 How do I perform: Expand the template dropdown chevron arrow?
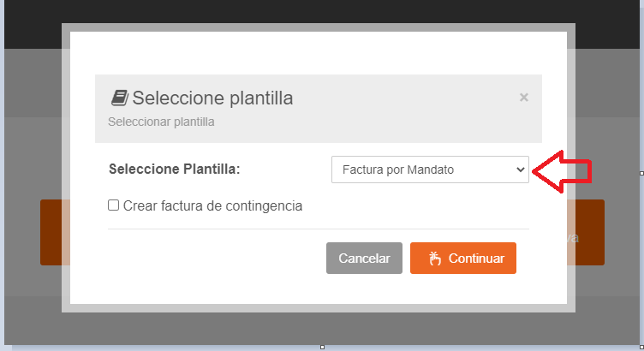[521, 170]
